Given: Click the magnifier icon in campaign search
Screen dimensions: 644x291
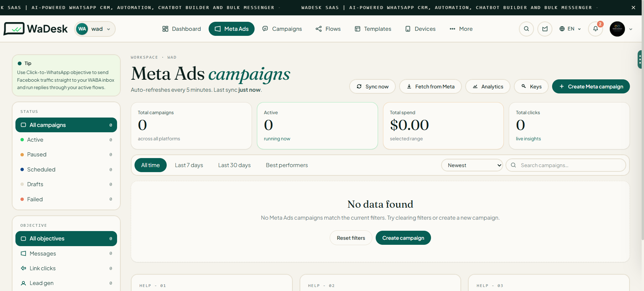Looking at the screenshot, I should 513,165.
